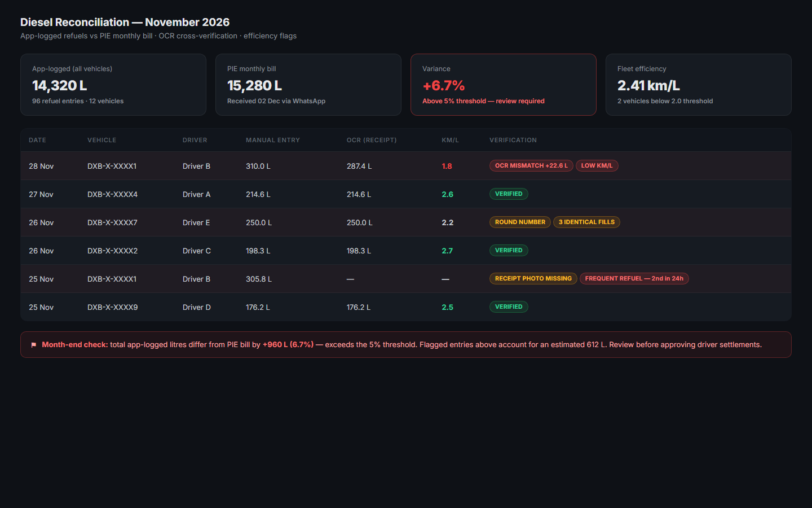Sort by KM/L column header
The image size is (812, 508).
point(451,140)
